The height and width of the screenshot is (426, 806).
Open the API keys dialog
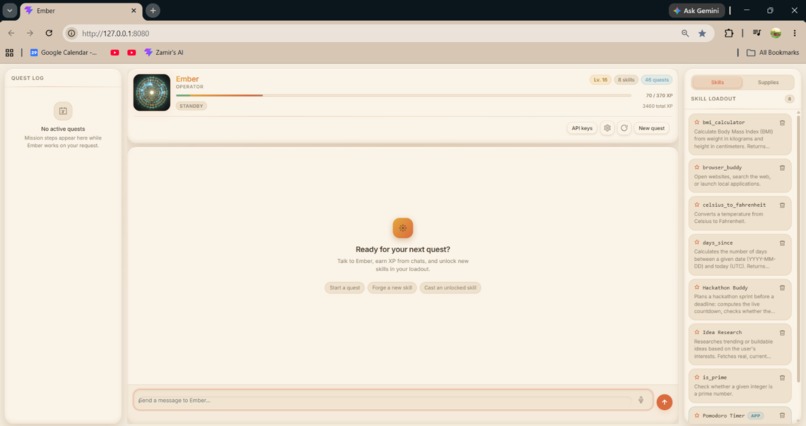pos(582,128)
